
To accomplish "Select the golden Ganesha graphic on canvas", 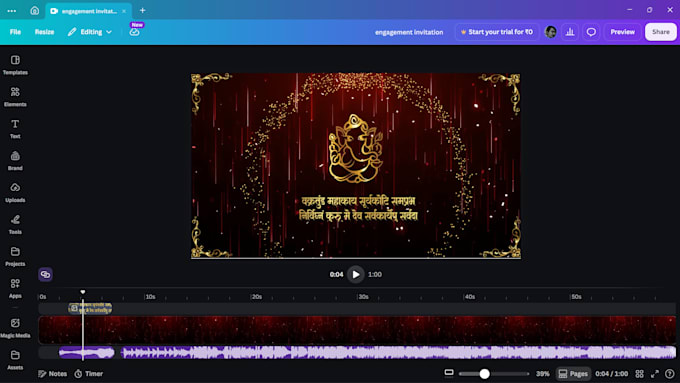I will (x=356, y=148).
